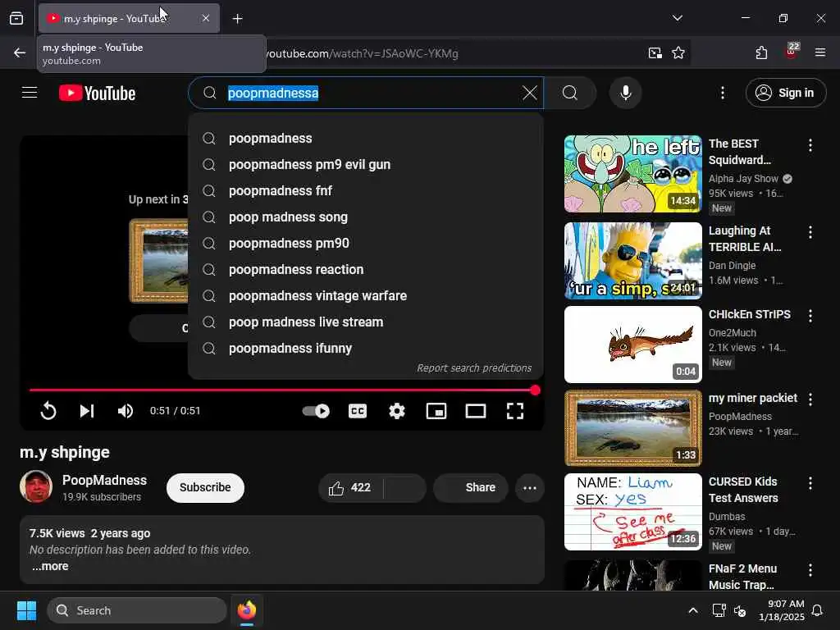Clear the search box with X icon
The image size is (840, 630).
tap(529, 93)
